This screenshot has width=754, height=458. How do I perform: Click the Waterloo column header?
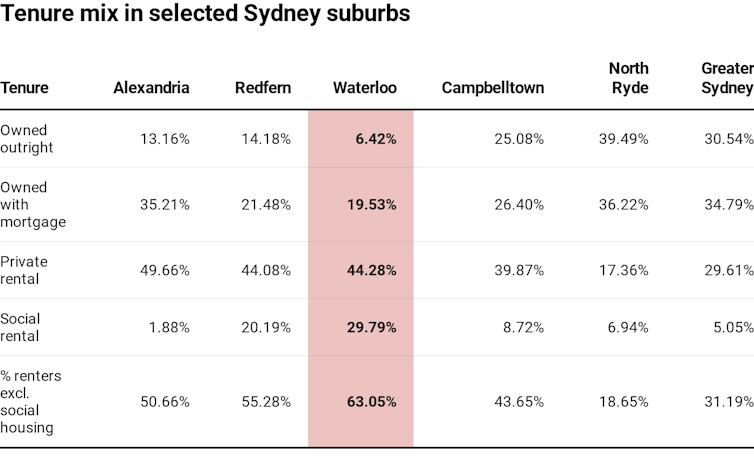click(365, 88)
